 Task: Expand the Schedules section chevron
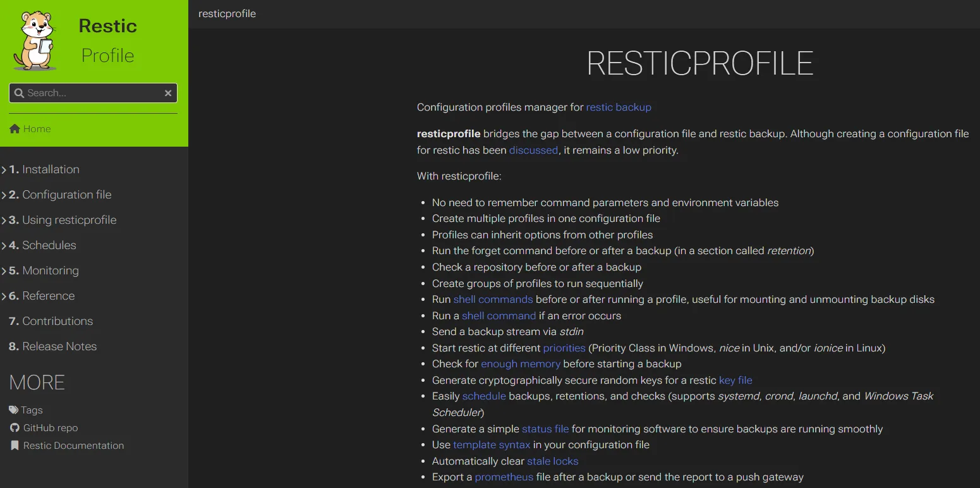tap(4, 245)
